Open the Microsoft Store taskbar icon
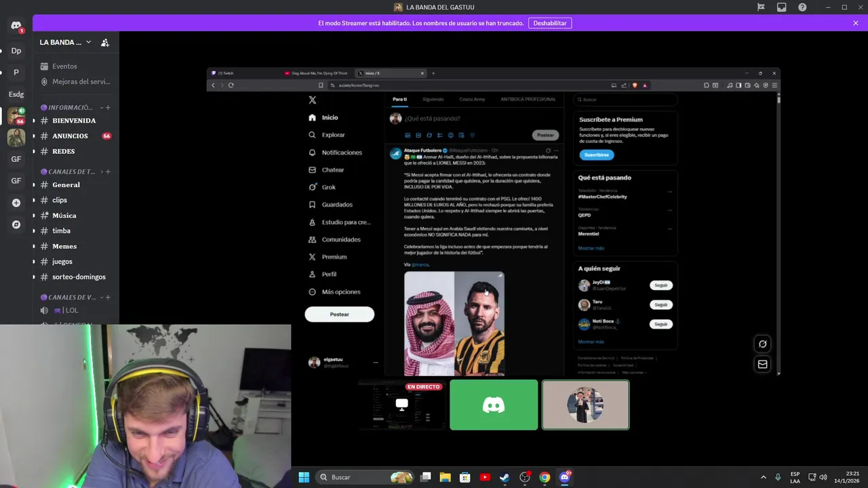The height and width of the screenshot is (488, 868). pyautogui.click(x=465, y=477)
